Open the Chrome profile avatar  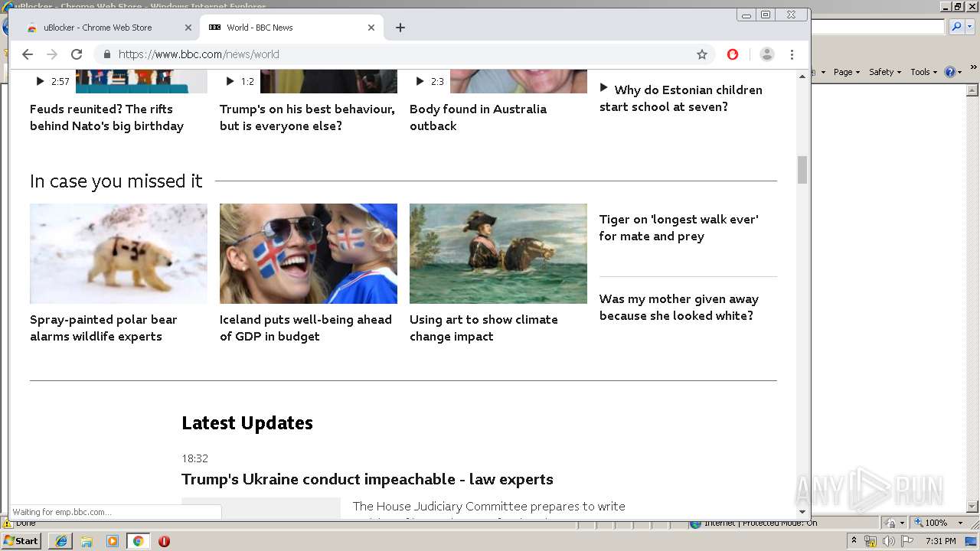click(x=767, y=54)
